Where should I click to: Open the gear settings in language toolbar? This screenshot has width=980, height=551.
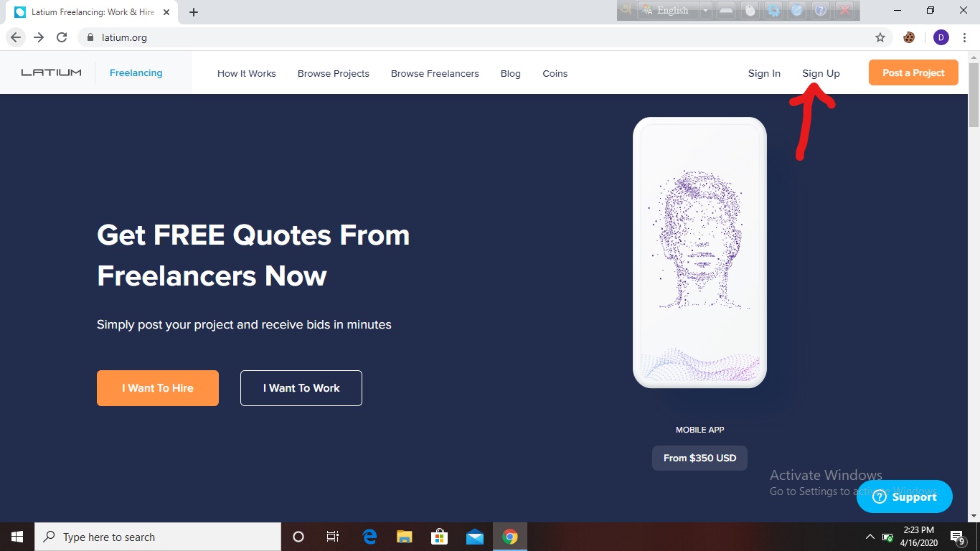click(773, 10)
